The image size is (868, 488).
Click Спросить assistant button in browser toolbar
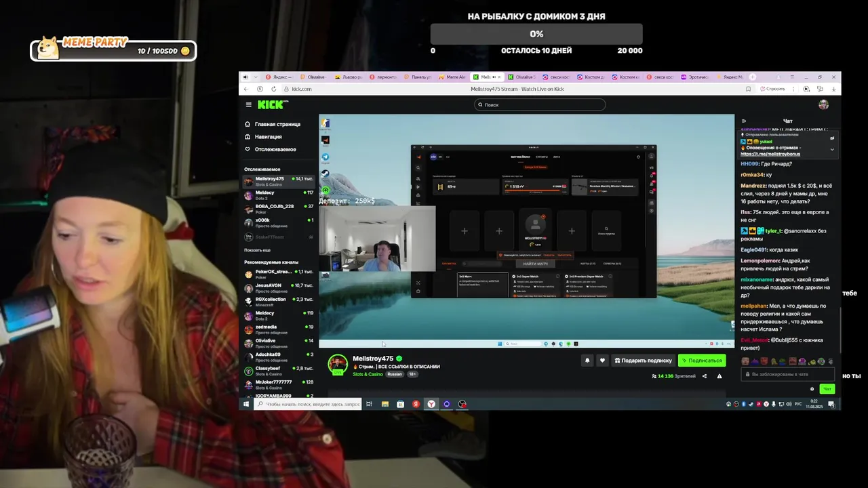772,89
